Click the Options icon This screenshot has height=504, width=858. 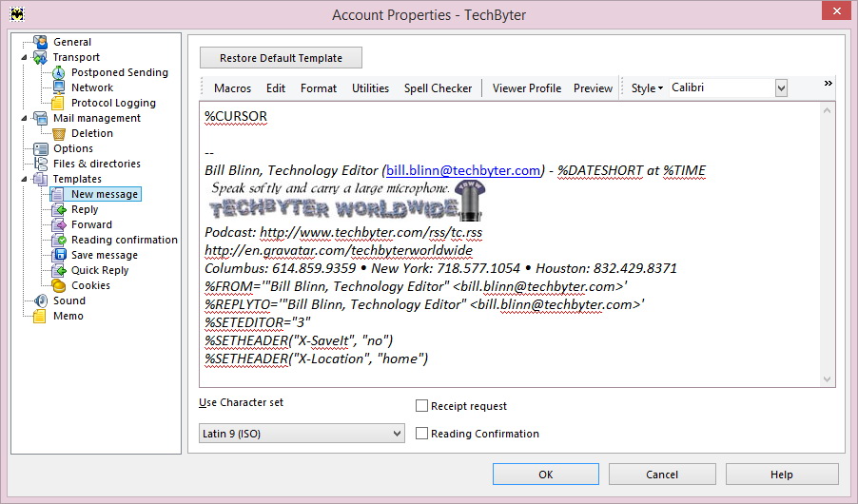pyautogui.click(x=40, y=149)
